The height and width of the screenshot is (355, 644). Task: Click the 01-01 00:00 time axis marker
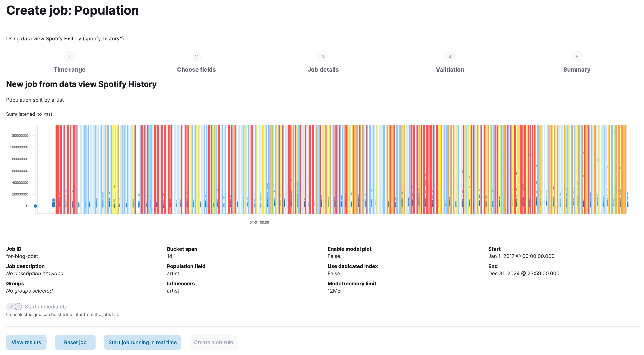pos(259,222)
